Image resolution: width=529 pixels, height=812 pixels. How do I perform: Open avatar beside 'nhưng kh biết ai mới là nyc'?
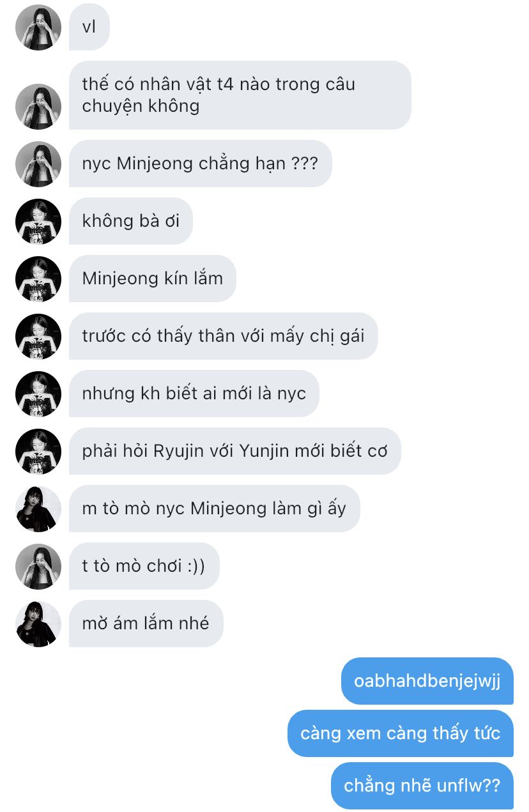pos(38,394)
